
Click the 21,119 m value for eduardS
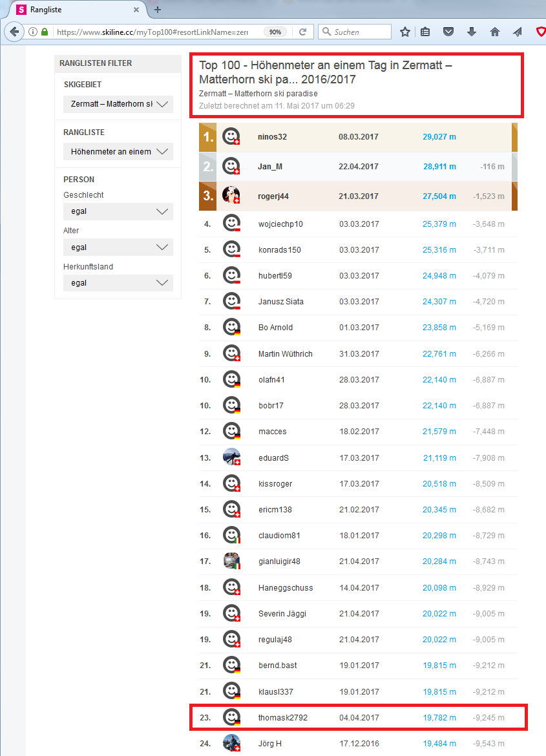pos(439,458)
